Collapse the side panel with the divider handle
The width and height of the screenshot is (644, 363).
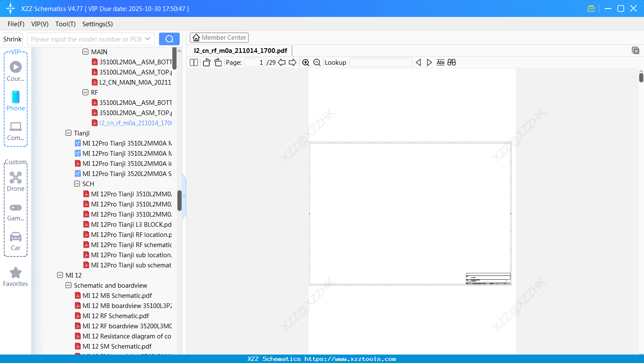[x=184, y=196]
